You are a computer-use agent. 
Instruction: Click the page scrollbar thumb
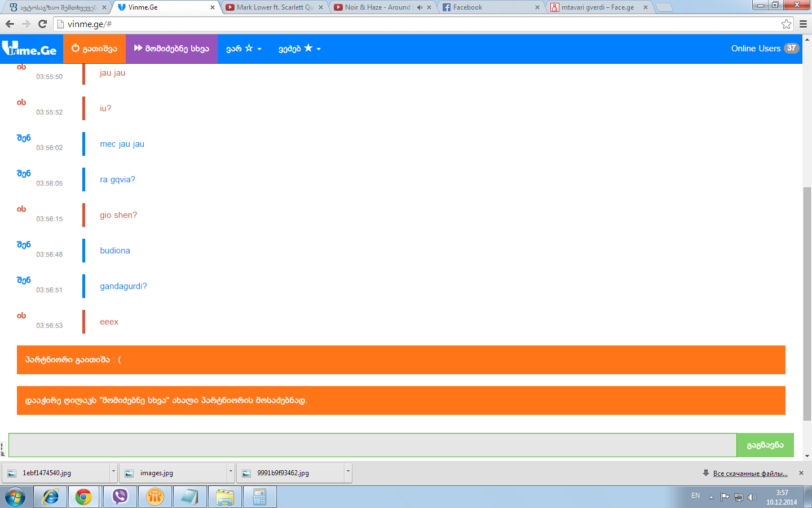807,304
